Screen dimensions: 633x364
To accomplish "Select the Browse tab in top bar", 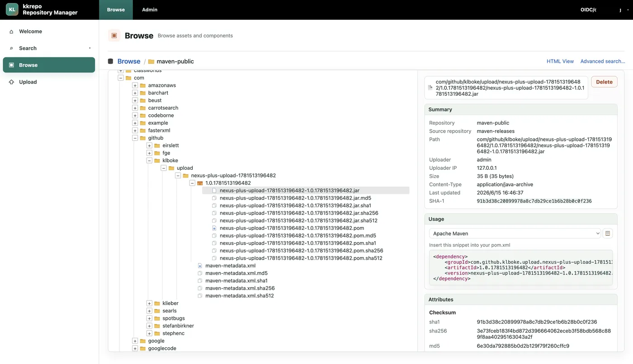I will pyautogui.click(x=116, y=9).
